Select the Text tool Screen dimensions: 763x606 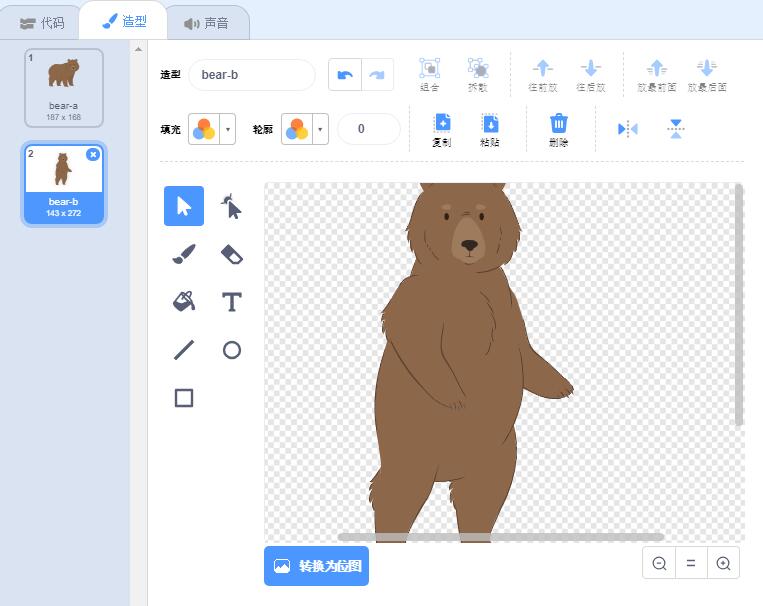pos(231,302)
